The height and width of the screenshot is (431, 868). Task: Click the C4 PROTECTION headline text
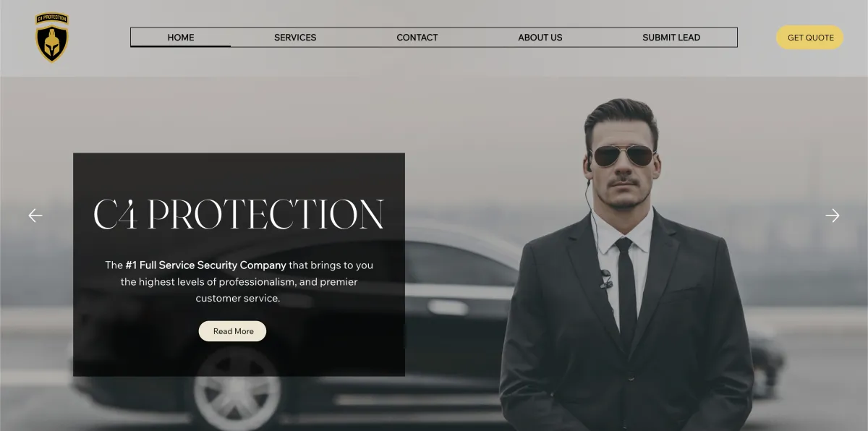tap(239, 214)
